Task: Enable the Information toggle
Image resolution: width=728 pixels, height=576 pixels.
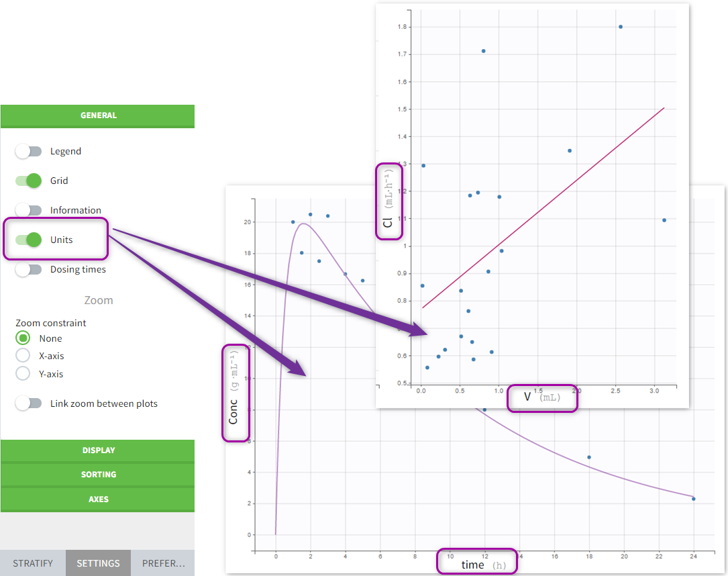Action: point(29,210)
